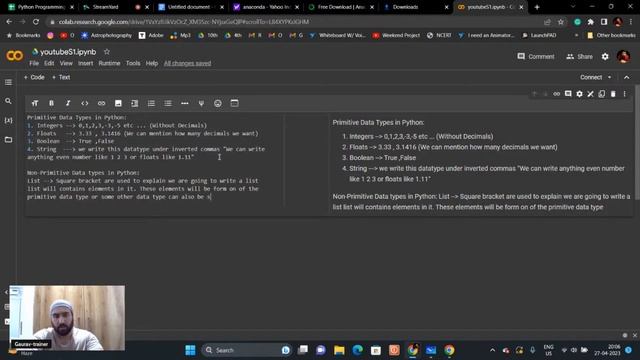Open the Astrophotography bookmark
This screenshot has height=360, width=640.
[x=106, y=36]
